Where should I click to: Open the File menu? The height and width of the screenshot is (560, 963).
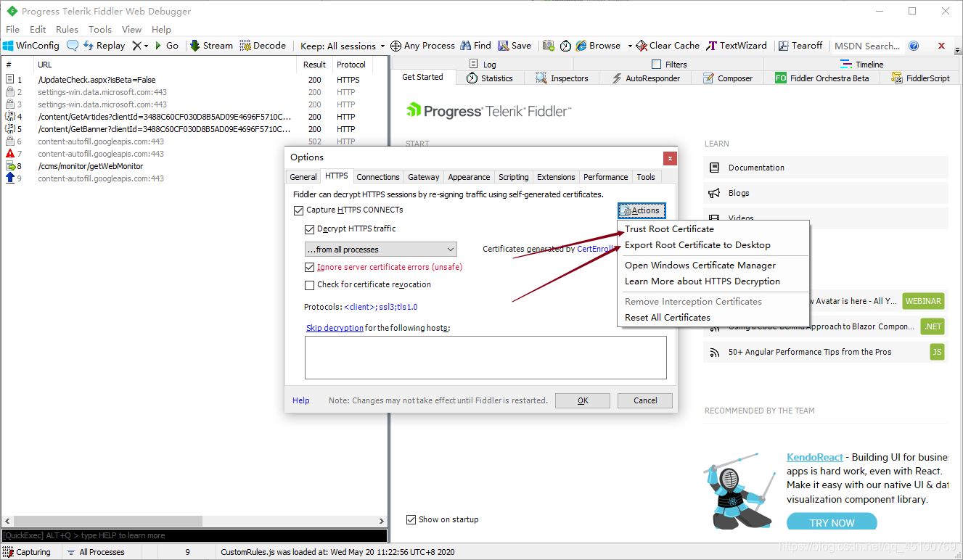(13, 29)
